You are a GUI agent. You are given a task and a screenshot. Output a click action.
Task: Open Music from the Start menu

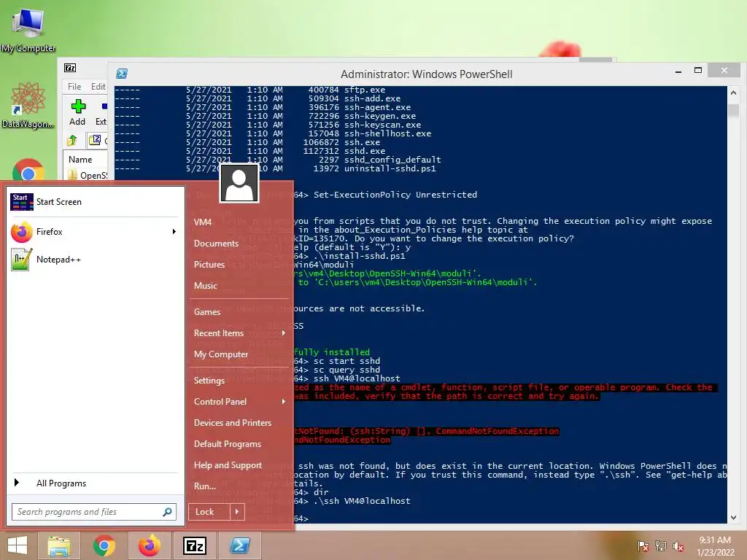pos(205,286)
